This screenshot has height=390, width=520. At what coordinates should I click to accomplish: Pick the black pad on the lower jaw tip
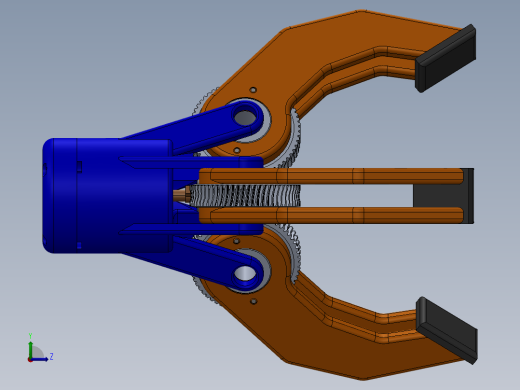[447, 330]
